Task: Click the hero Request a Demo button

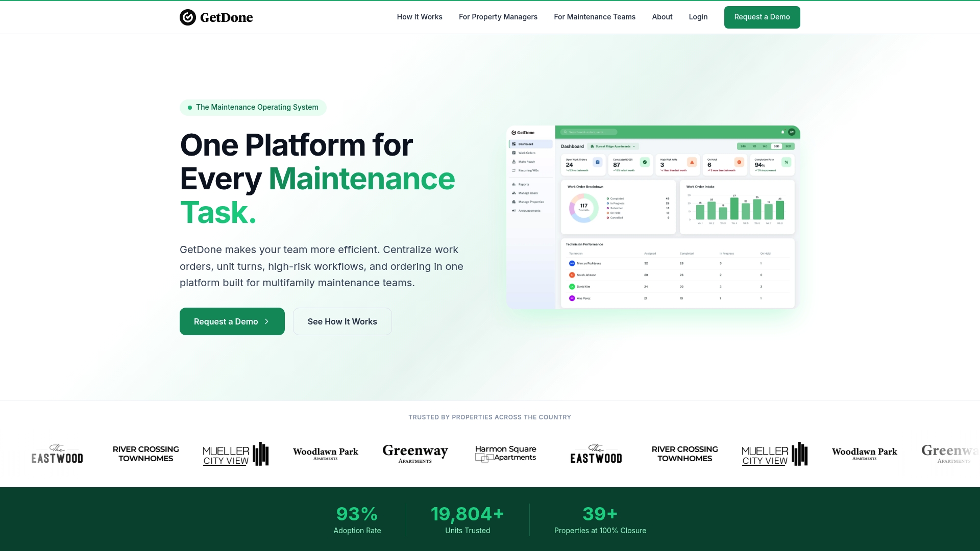Action: tap(232, 321)
